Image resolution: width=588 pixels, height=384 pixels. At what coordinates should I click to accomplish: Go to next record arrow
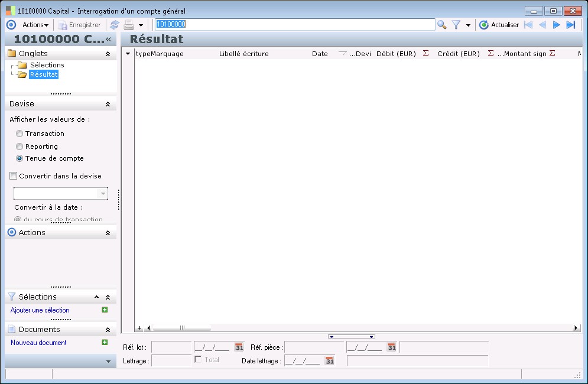(557, 25)
